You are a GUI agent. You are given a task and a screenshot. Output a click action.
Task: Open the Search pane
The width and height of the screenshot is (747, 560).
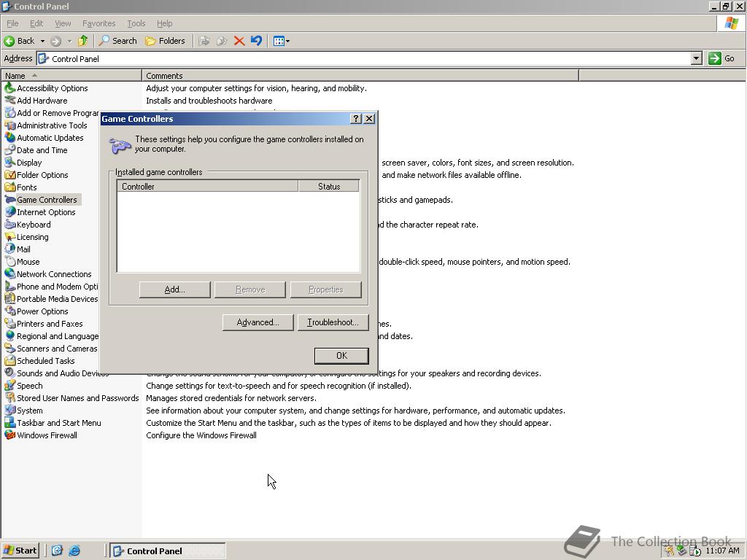click(117, 41)
